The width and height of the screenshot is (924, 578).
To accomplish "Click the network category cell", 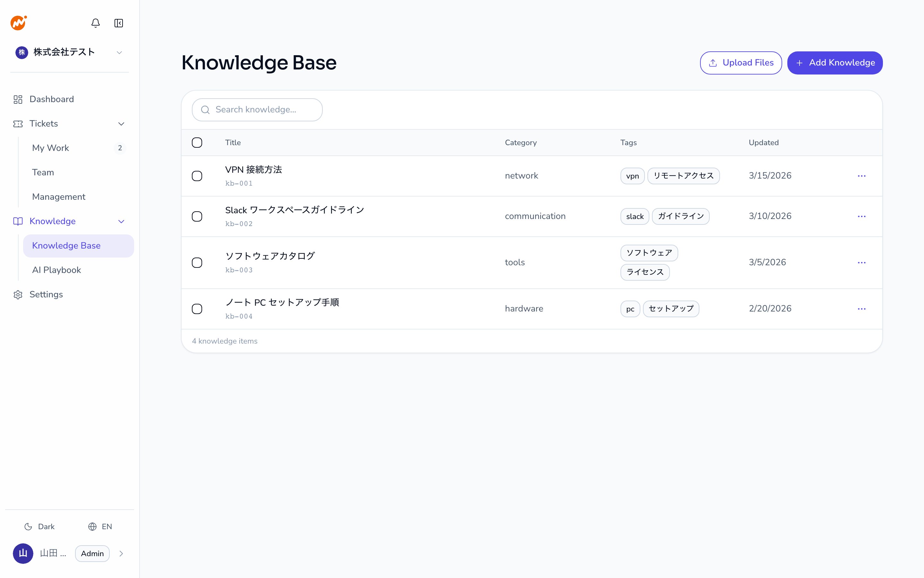I will click(522, 176).
